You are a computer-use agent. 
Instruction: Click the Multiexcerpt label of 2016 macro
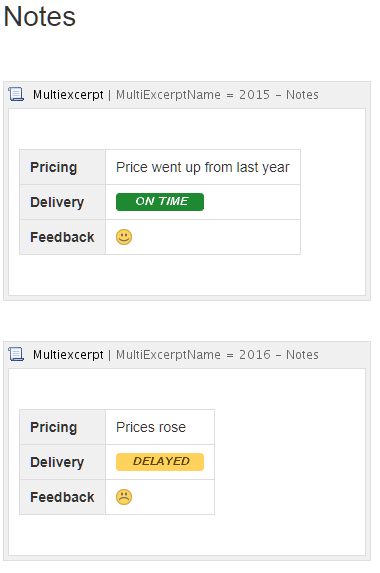click(68, 354)
